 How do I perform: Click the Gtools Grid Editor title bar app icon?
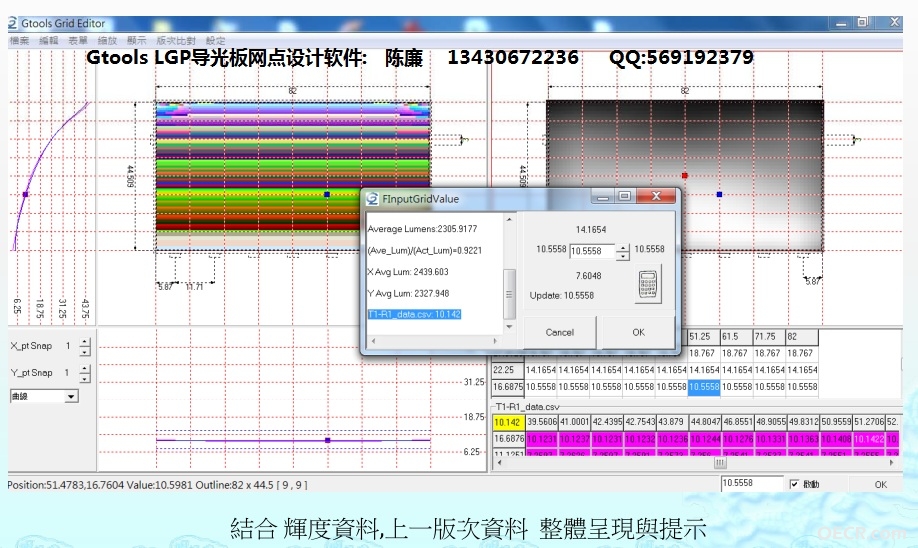pos(12,23)
